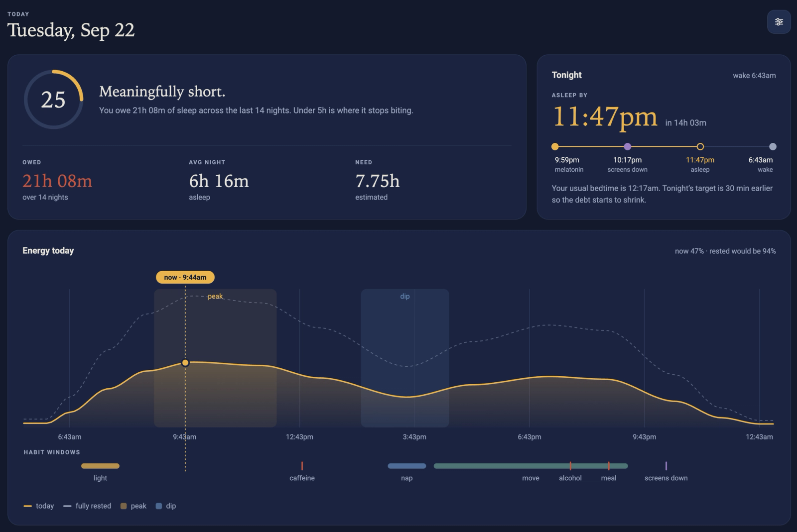
Task: Click the peak label on the chart
Action: [x=215, y=297]
